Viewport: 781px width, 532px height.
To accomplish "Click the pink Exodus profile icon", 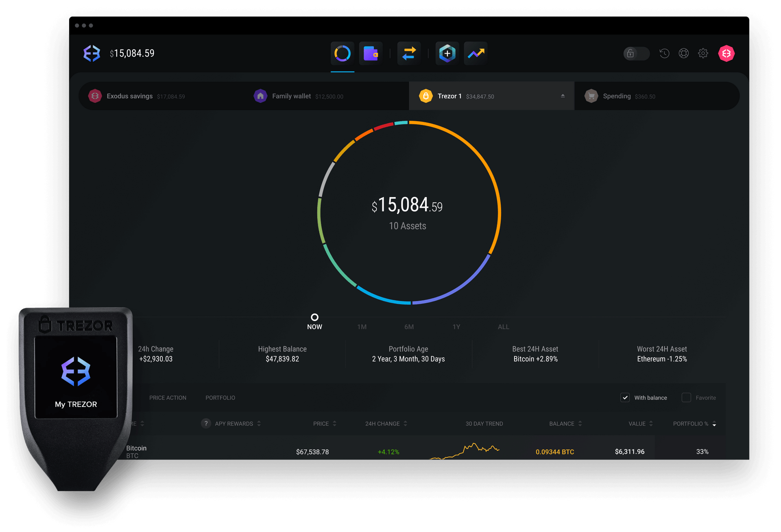I will tap(726, 54).
